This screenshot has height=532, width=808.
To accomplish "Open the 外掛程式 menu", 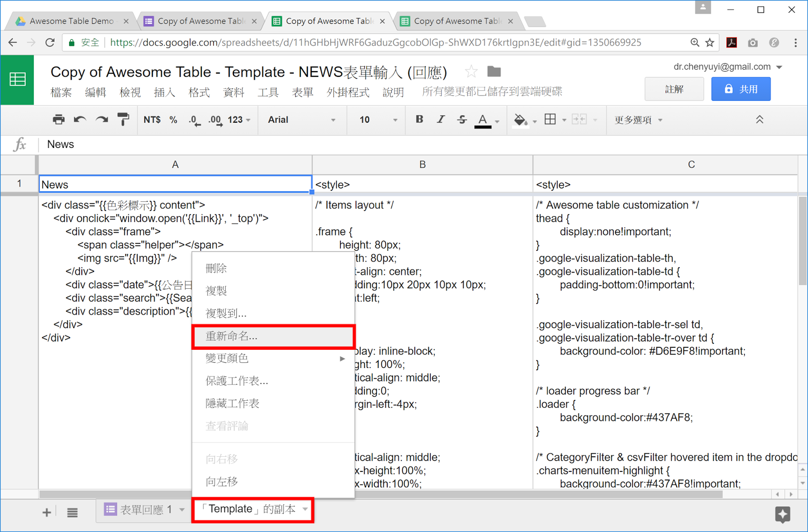I will pyautogui.click(x=348, y=92).
